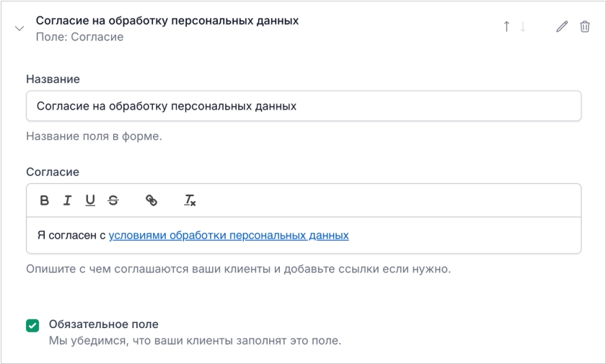Screen dimensions: 606x364
Task: Click hint Название поля в форме.
Action: click(x=95, y=136)
